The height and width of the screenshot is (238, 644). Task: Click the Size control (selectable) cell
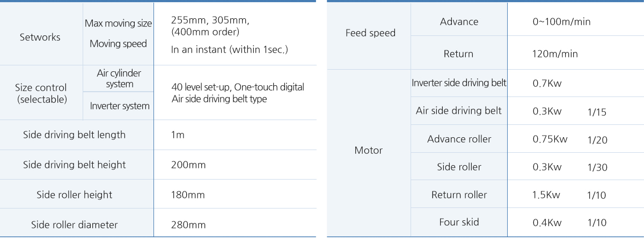42,93
